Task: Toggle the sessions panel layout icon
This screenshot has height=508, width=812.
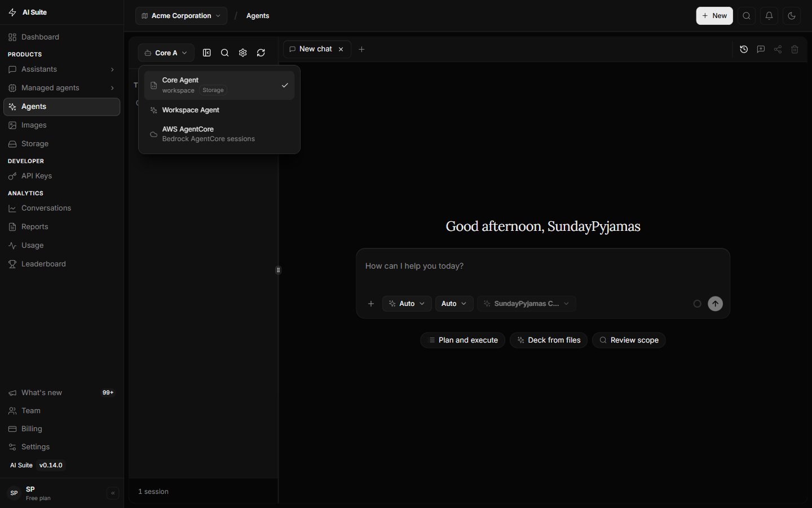Action: (x=207, y=52)
